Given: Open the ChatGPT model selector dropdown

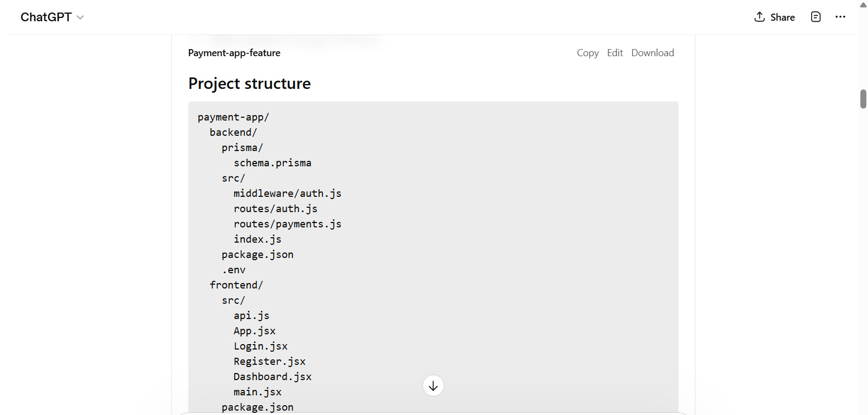Looking at the screenshot, I should 52,17.
